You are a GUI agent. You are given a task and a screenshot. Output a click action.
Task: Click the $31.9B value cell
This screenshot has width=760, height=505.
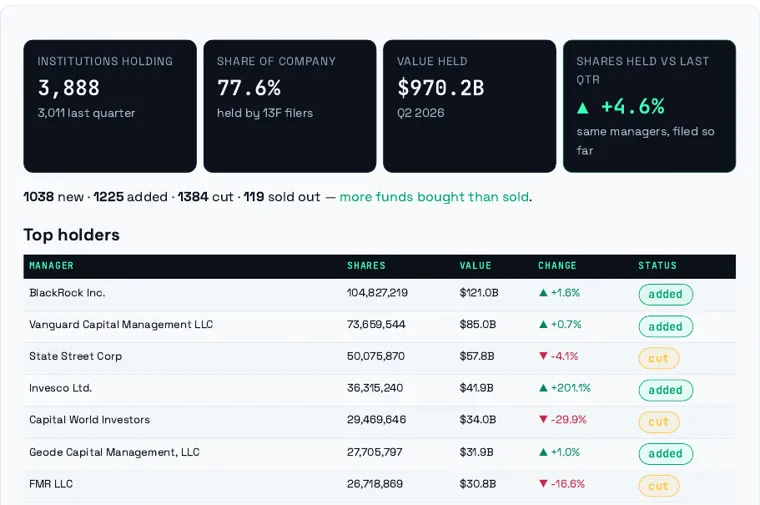tap(476, 452)
